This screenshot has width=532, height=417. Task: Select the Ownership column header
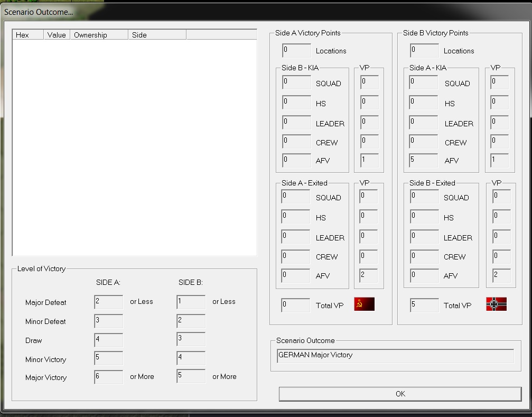point(99,34)
